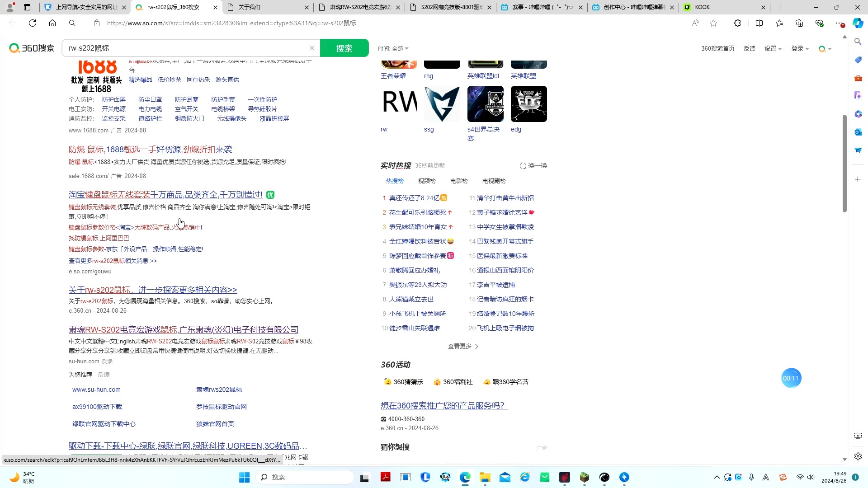This screenshot has width=868, height=488.
Task: Open Collections icon in toolbar
Action: coord(799,23)
